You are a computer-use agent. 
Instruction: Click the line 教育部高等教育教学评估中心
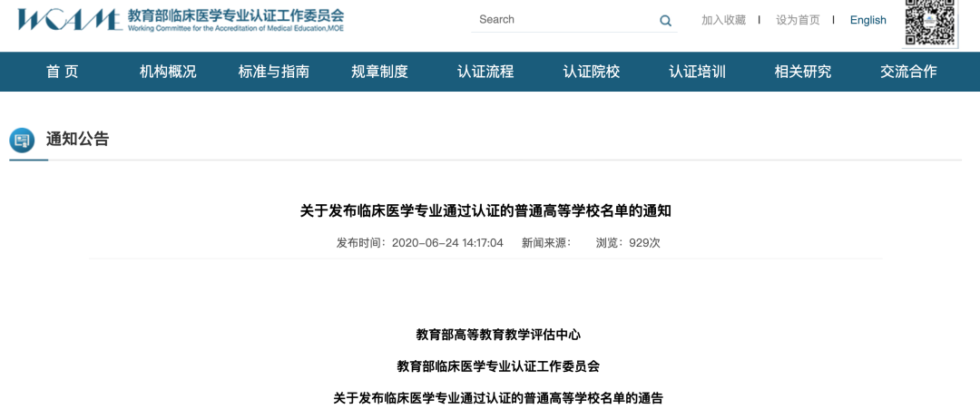point(498,335)
